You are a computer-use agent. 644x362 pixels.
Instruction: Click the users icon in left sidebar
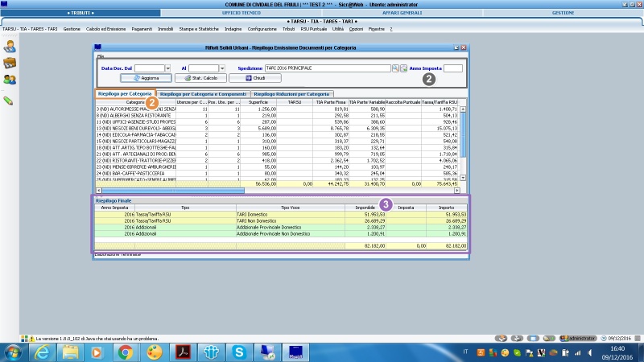tap(10, 79)
